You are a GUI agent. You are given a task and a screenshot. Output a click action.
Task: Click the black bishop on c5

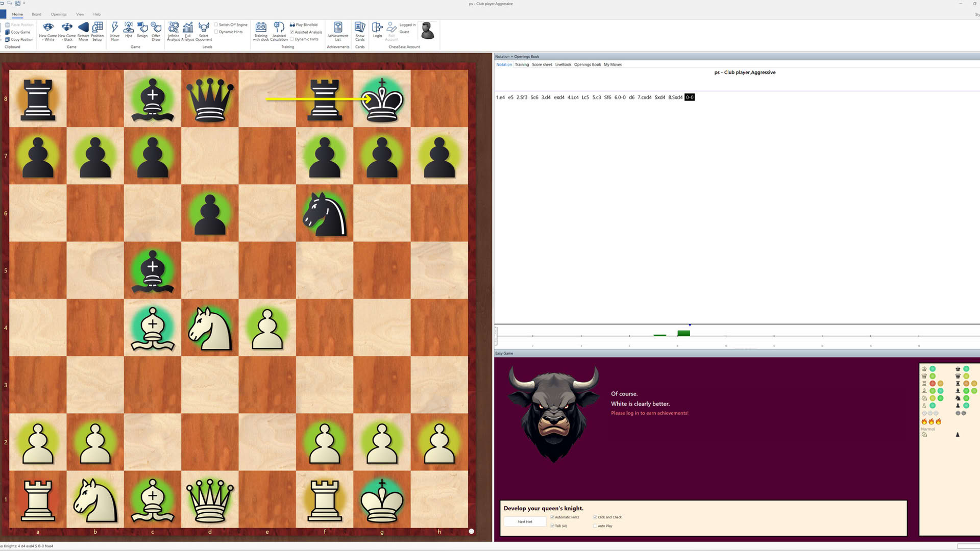[x=153, y=270]
